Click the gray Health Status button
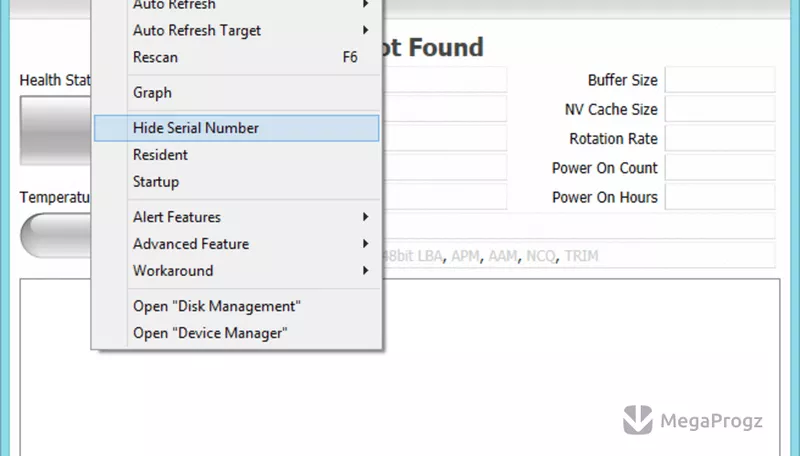The image size is (800, 456). [x=56, y=131]
